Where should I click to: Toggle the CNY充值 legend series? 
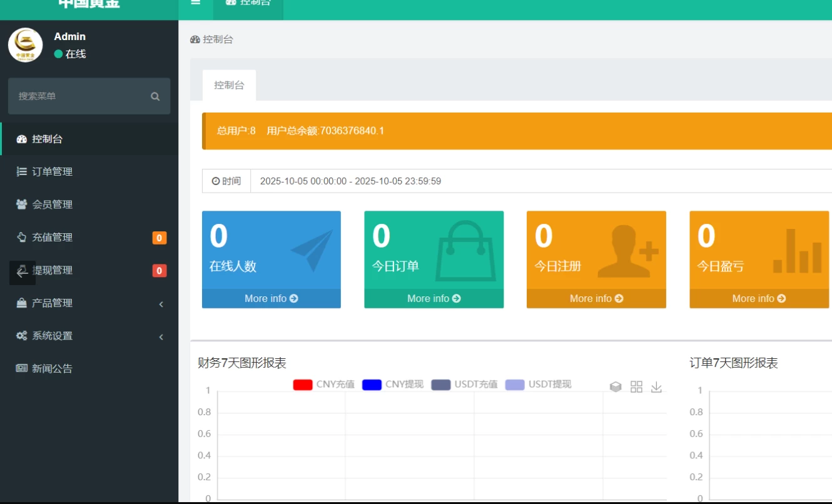324,384
